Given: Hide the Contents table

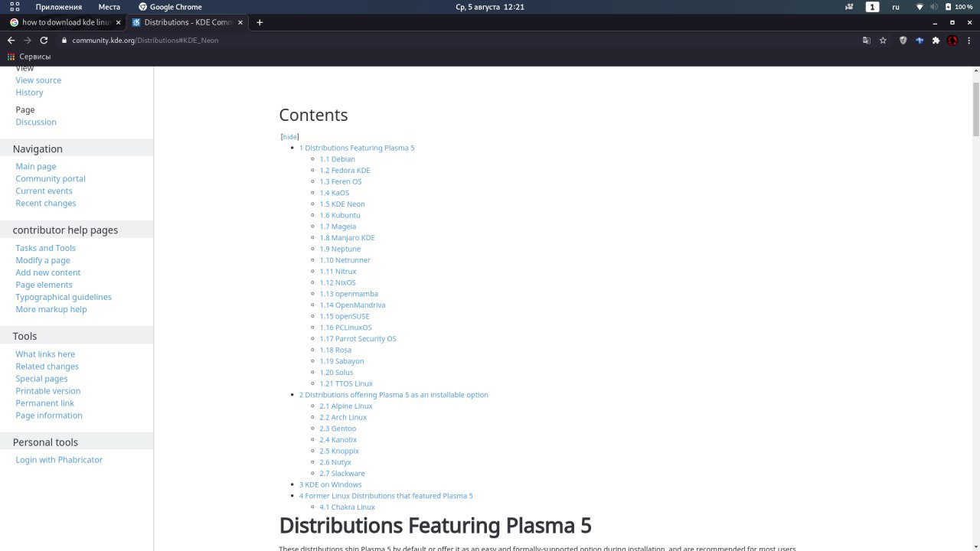Looking at the screenshot, I should [289, 137].
